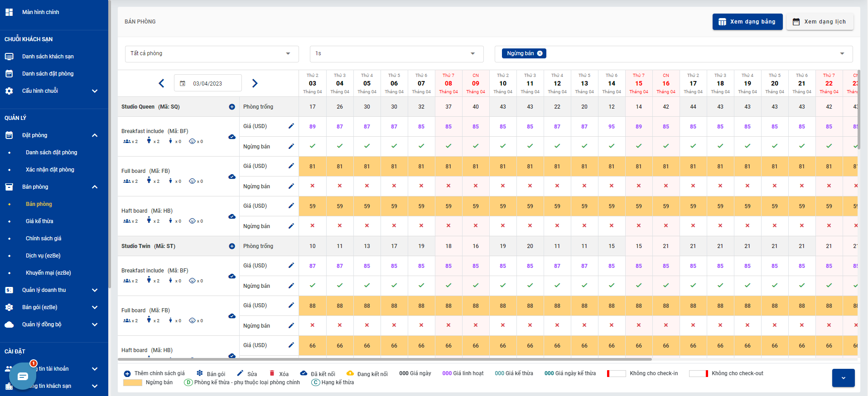Toggle stop-sell on day 03 for Studio Queen Breakfast

tap(313, 146)
